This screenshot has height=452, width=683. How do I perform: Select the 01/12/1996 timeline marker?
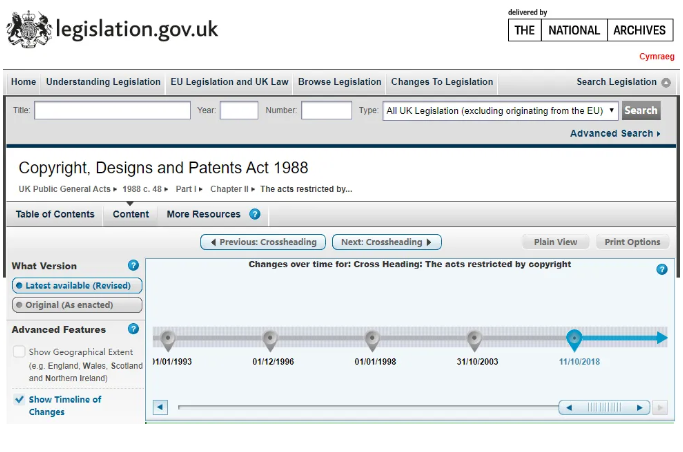pos(270,340)
